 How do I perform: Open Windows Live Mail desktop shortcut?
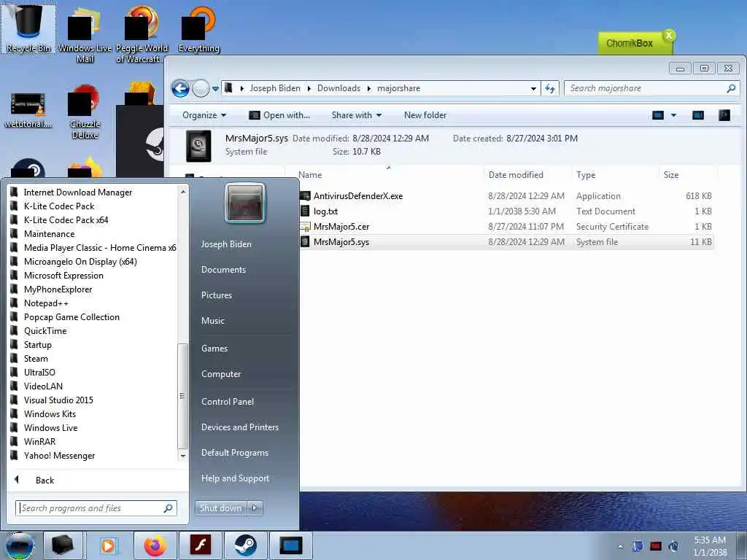click(x=85, y=35)
